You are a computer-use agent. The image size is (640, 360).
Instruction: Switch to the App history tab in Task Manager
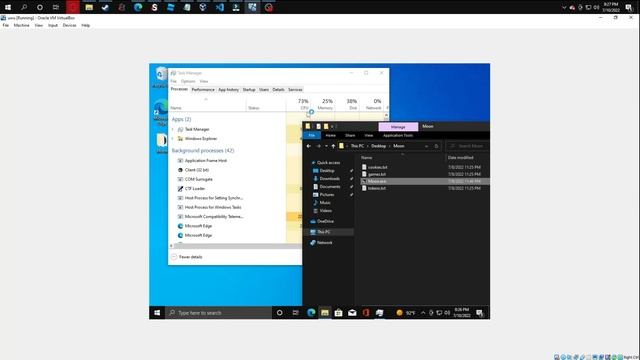228,89
